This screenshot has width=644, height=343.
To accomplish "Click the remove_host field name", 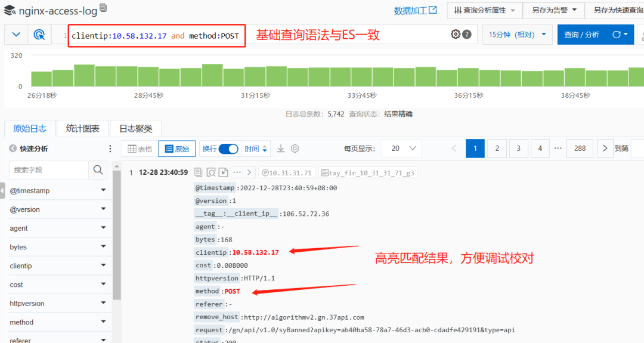I will 217,317.
